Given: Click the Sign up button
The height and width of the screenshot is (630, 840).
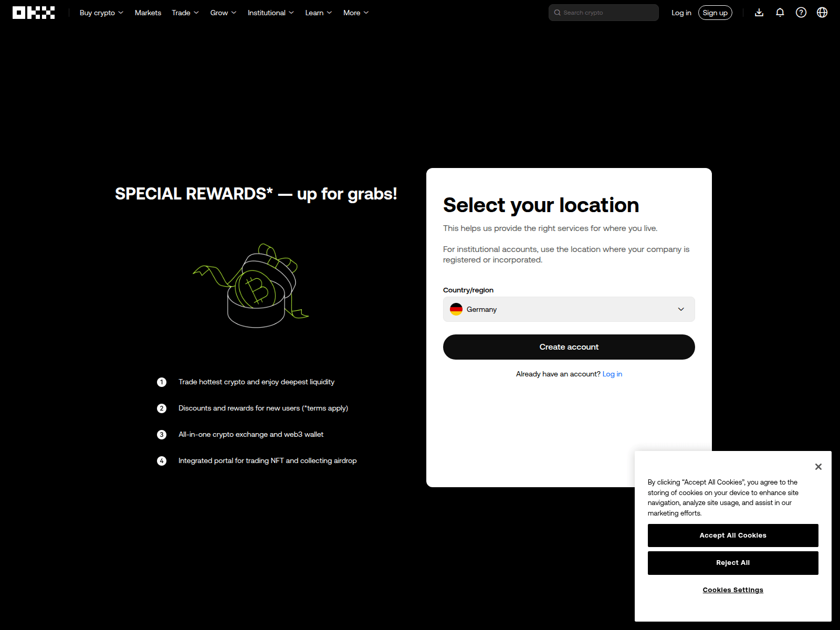Looking at the screenshot, I should tap(715, 13).
